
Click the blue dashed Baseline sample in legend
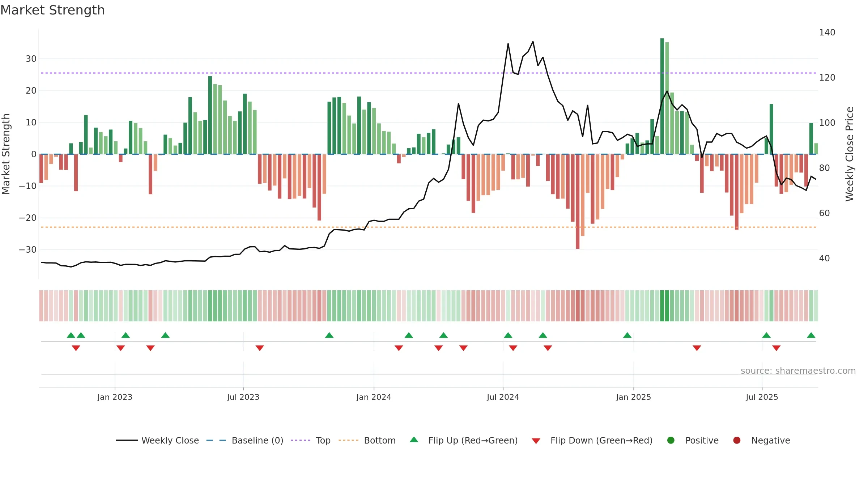tap(216, 440)
